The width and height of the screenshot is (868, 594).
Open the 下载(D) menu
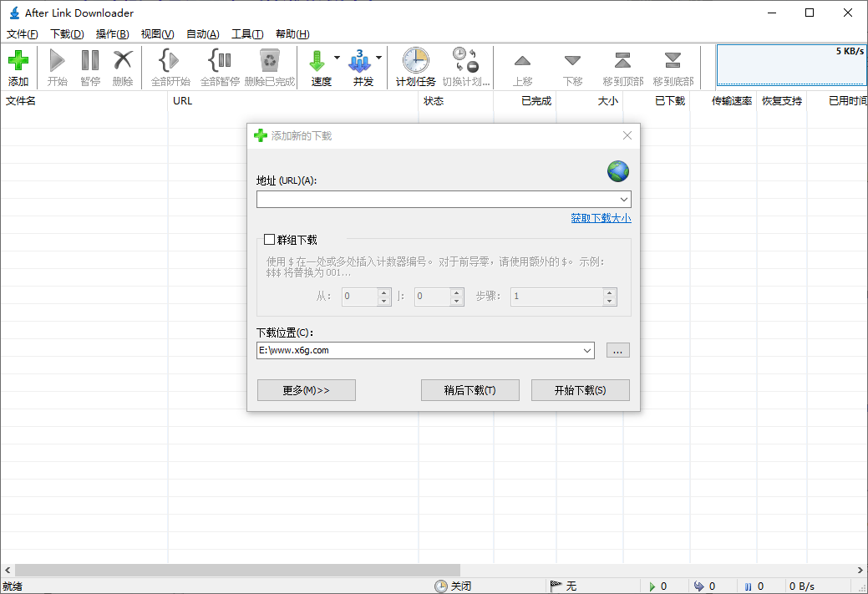66,33
